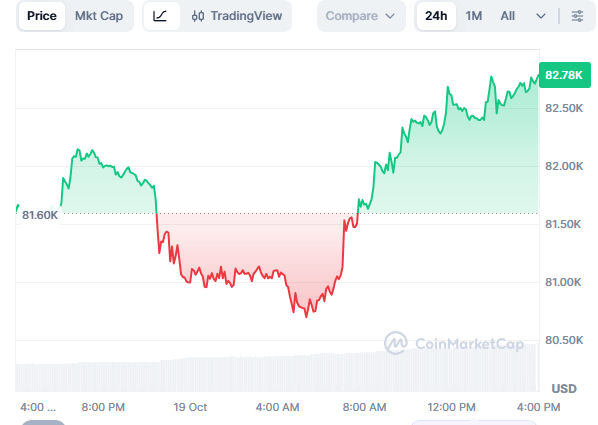Click the 19 Oct date axis label

190,407
